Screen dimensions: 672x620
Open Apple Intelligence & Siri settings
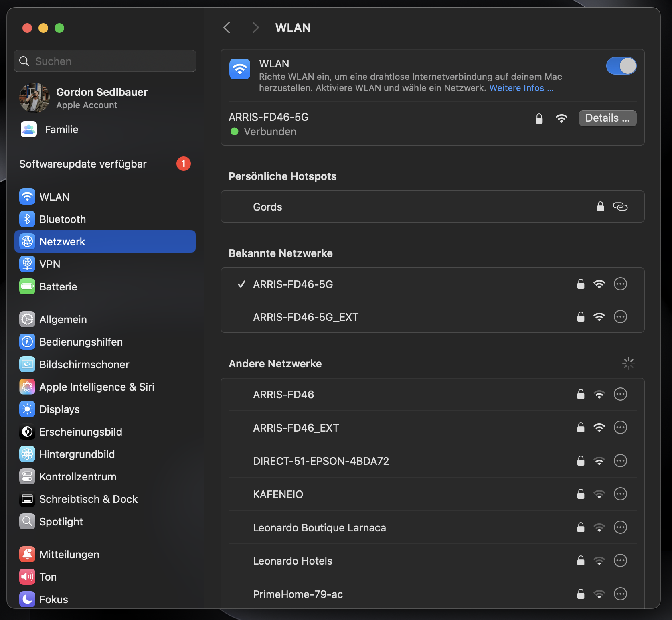pos(97,387)
